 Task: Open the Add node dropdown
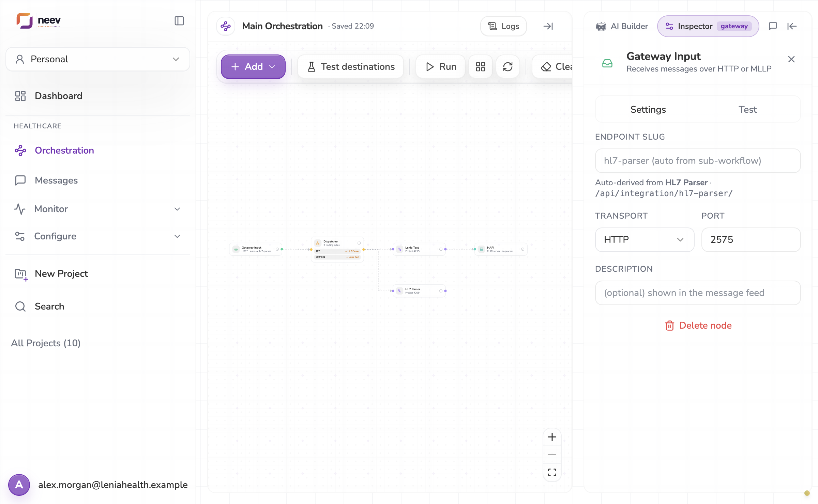(x=253, y=67)
